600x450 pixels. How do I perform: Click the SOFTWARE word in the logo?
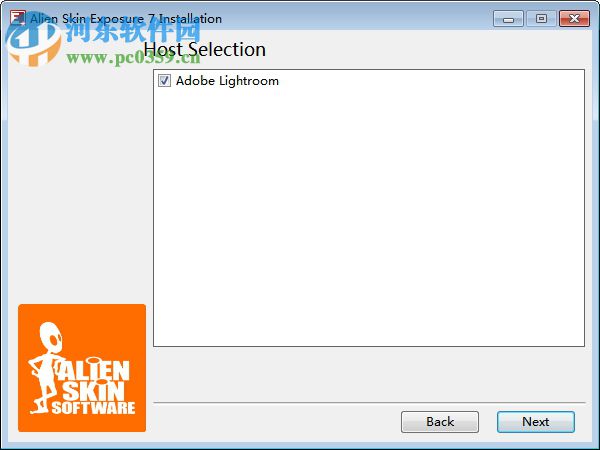click(93, 408)
